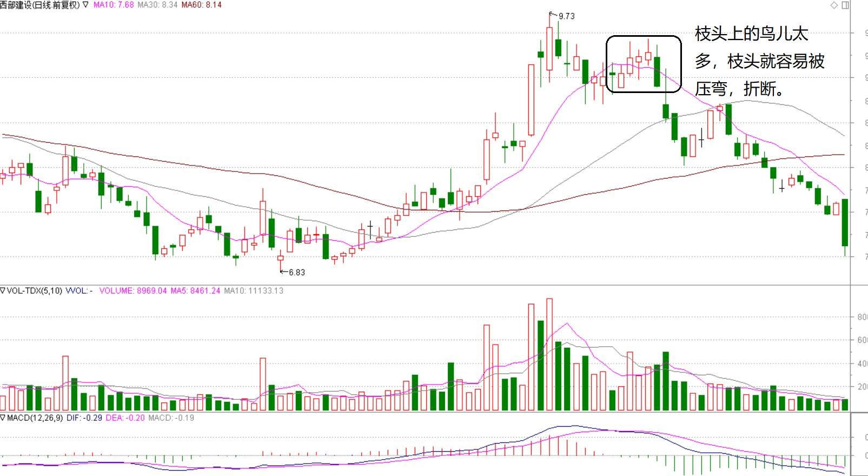Screen dimensions: 868x476
Task: Open the dropdown triangle before MACD(12,26,9)
Action: (3, 418)
